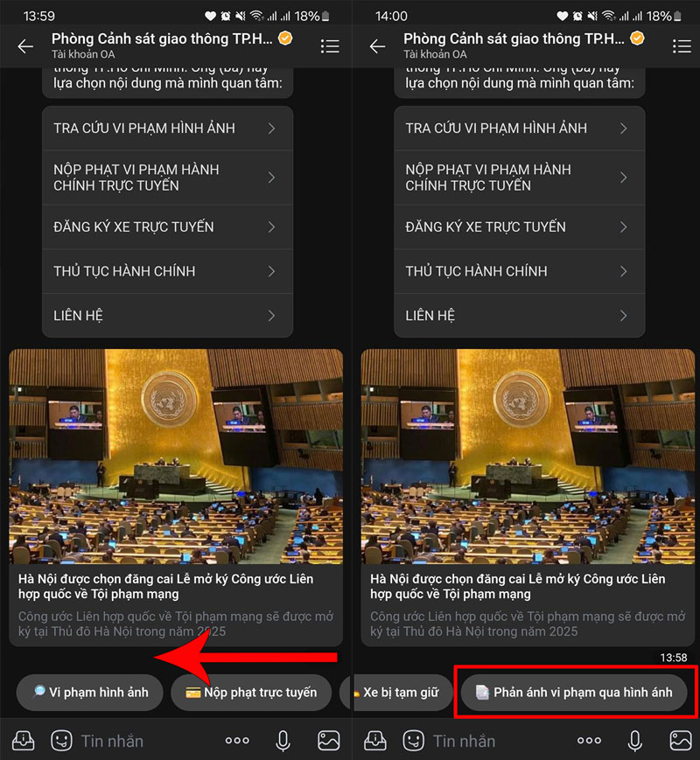Open the emoji sticker icon in left message bar
Screen dimensions: 700x760
(61, 741)
